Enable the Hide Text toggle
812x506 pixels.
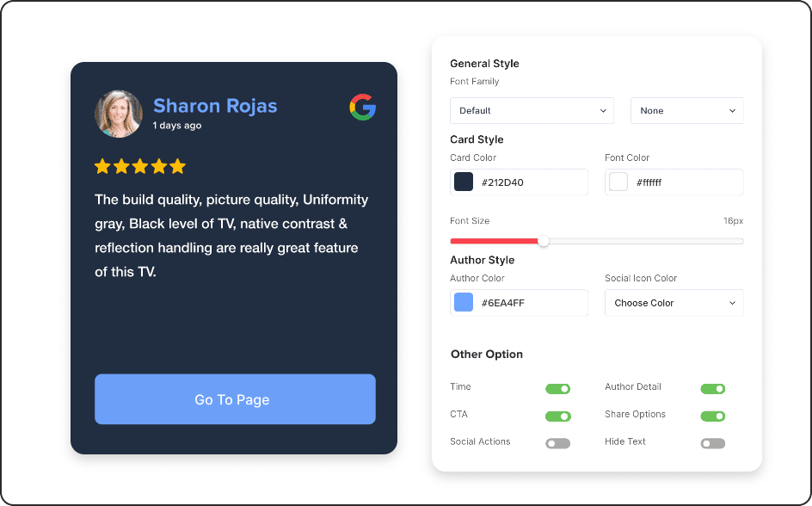tap(712, 444)
